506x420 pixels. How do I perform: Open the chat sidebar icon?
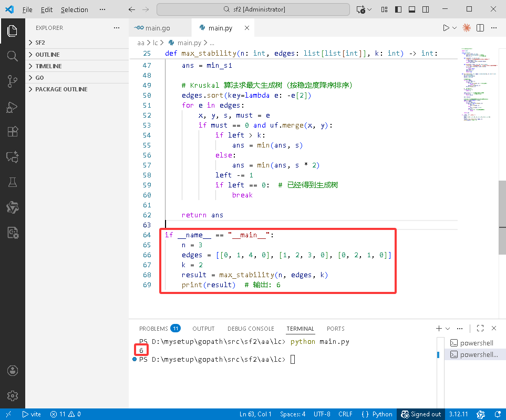point(12,157)
